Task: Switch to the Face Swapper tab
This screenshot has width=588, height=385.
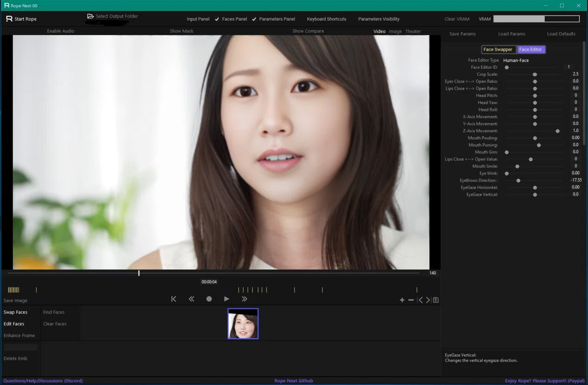Action: [x=498, y=49]
